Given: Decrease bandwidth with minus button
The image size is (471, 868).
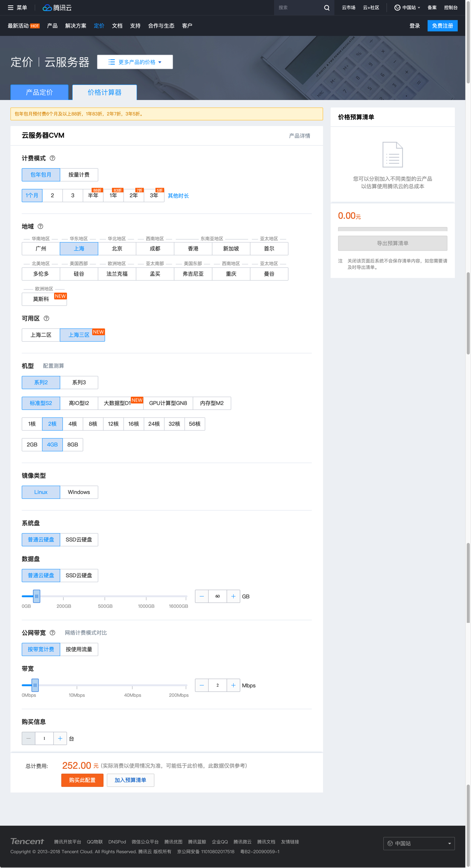Looking at the screenshot, I should click(202, 685).
